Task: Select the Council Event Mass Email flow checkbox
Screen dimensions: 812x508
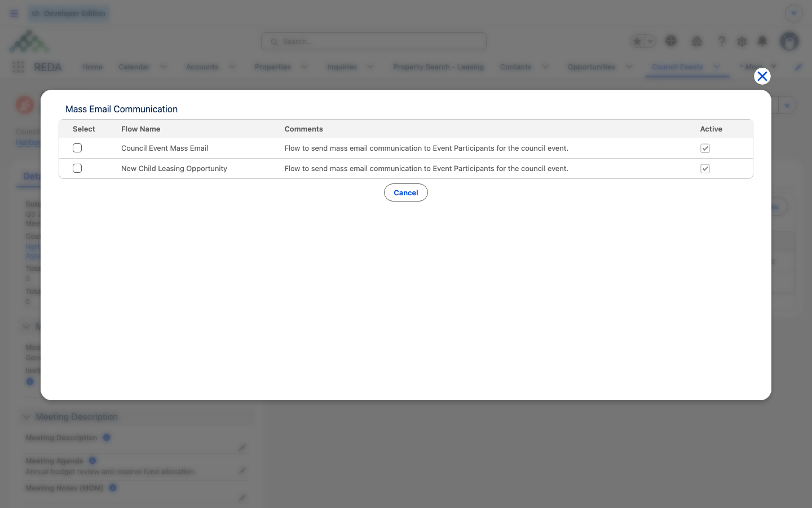Action: pyautogui.click(x=77, y=148)
